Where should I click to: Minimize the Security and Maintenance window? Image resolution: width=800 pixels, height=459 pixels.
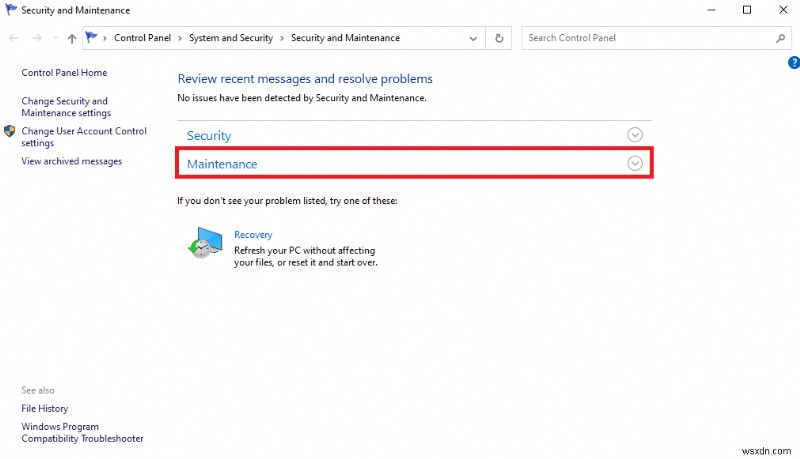pos(711,10)
